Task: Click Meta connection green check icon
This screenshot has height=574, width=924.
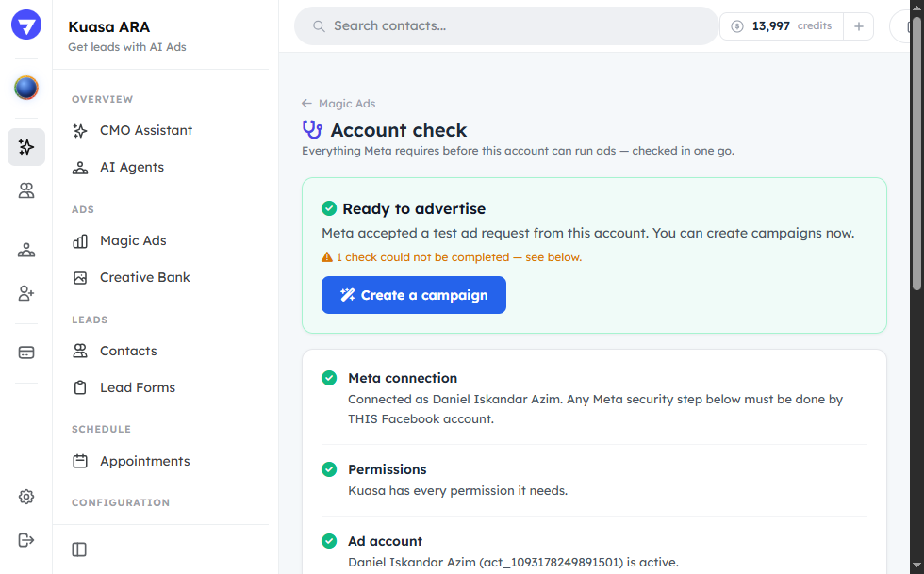Action: 329,378
